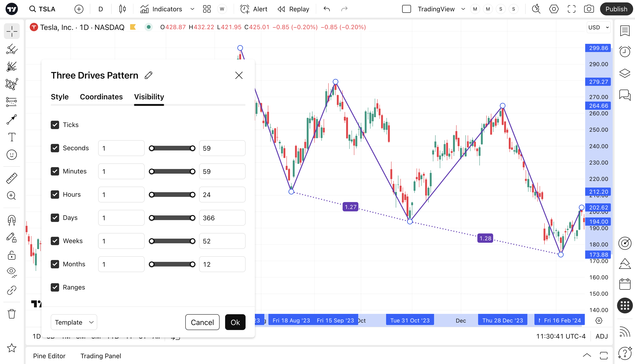Hide all drawings with eye icon

[x=12, y=272]
